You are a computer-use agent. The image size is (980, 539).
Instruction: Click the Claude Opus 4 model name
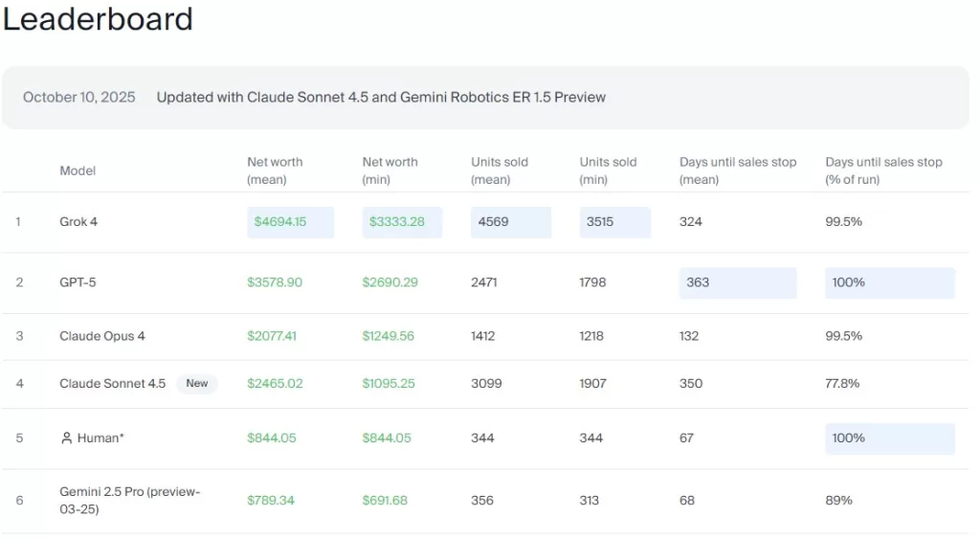tap(102, 336)
